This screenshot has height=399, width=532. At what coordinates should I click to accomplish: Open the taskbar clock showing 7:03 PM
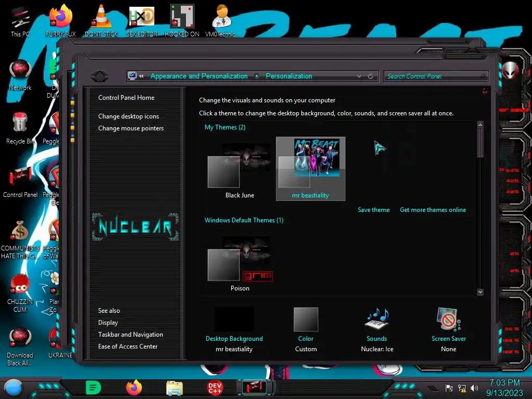click(x=504, y=388)
